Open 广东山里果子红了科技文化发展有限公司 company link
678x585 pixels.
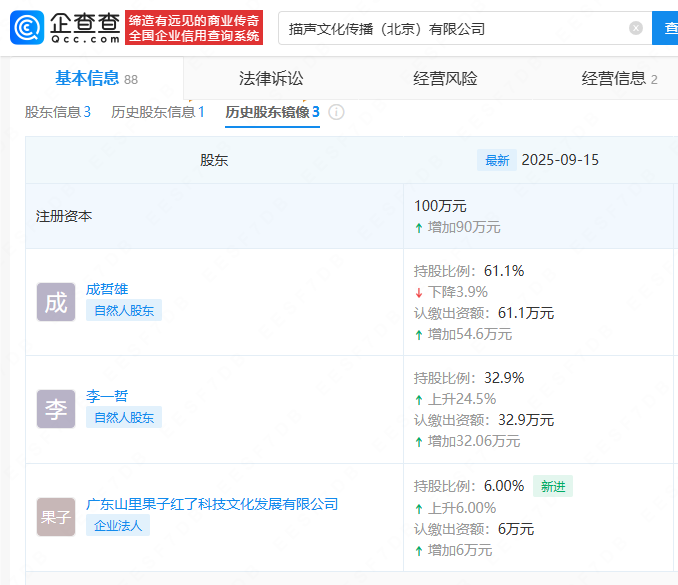point(212,504)
